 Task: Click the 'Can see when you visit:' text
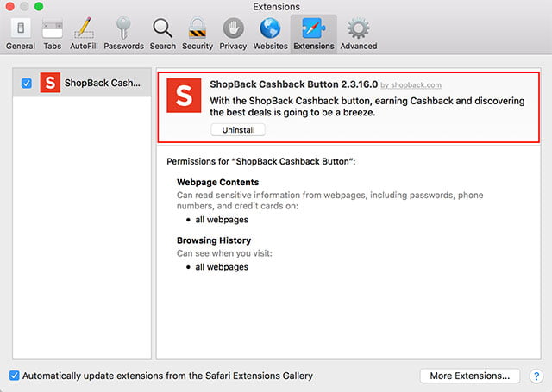click(224, 253)
